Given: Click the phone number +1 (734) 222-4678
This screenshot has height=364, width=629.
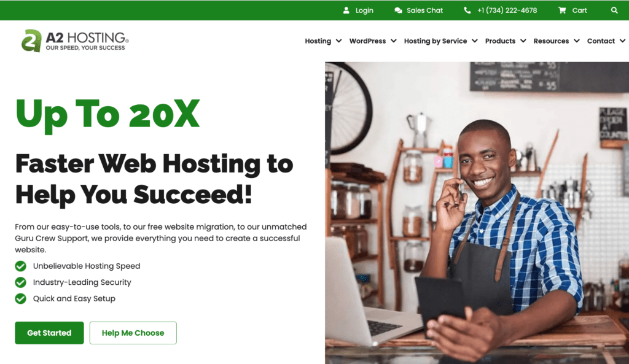Looking at the screenshot, I should [507, 10].
